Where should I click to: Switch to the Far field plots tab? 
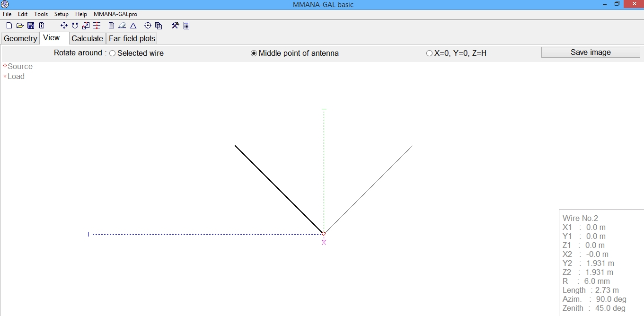pyautogui.click(x=132, y=38)
